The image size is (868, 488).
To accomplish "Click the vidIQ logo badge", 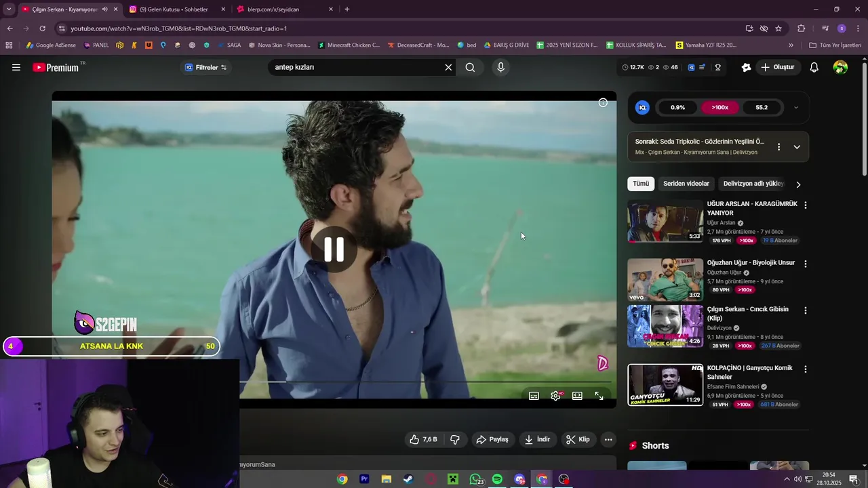I will tap(642, 107).
